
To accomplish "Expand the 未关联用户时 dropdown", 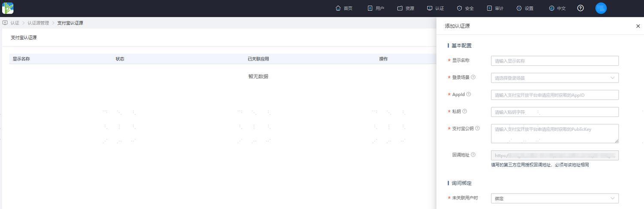I will pos(555,198).
